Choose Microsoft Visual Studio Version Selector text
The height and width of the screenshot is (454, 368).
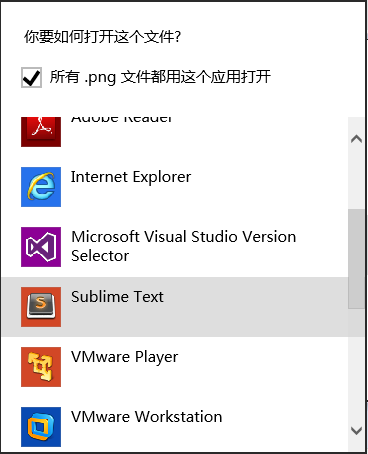pyautogui.click(x=183, y=246)
